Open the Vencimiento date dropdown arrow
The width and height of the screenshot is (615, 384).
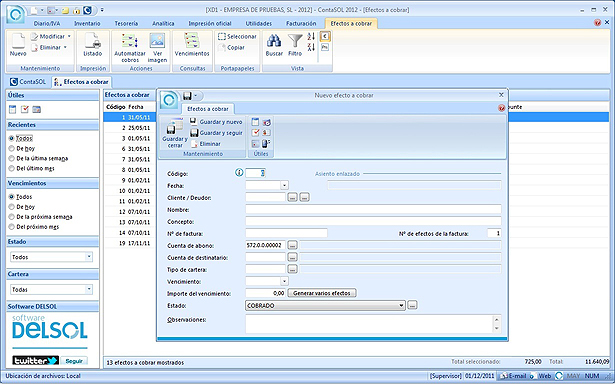(285, 281)
